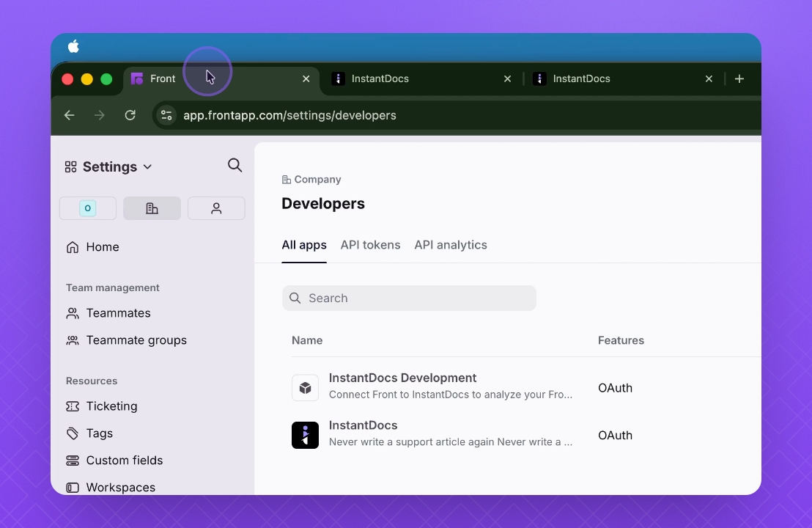This screenshot has height=528, width=812.
Task: Close the last InstantDocs tab
Action: pyautogui.click(x=709, y=78)
